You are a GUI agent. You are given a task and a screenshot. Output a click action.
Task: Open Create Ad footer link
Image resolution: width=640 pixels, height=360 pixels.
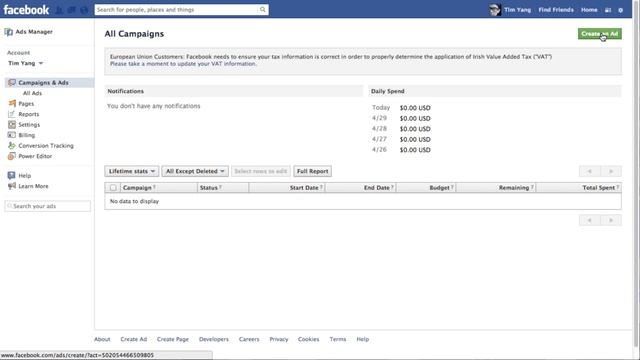coord(133,339)
